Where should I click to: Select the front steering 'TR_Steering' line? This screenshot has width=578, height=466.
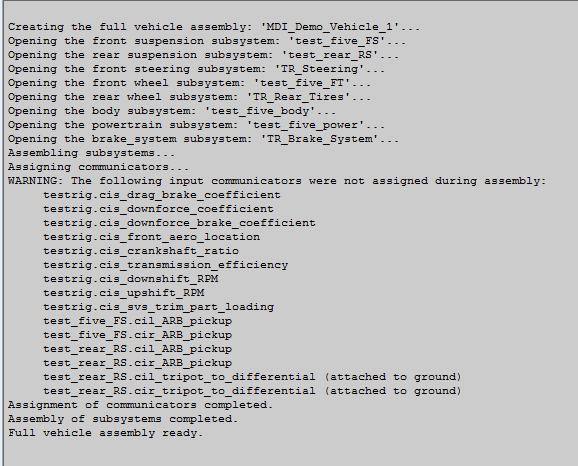pos(196,69)
